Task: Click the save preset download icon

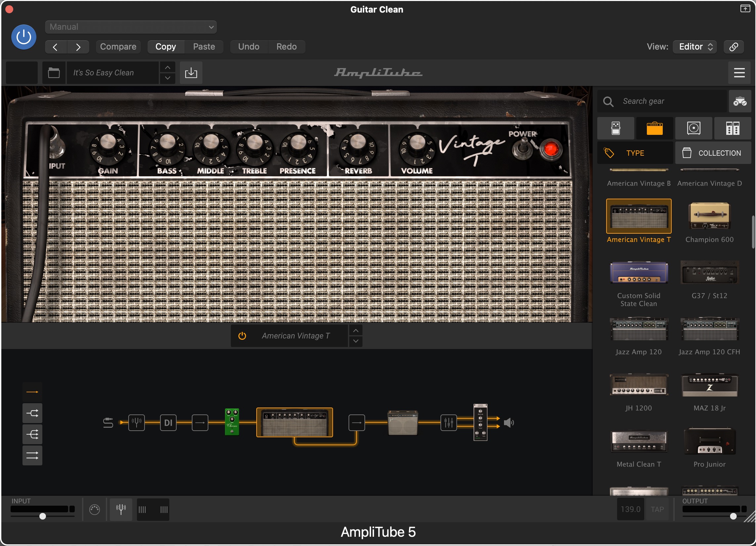Action: click(191, 73)
